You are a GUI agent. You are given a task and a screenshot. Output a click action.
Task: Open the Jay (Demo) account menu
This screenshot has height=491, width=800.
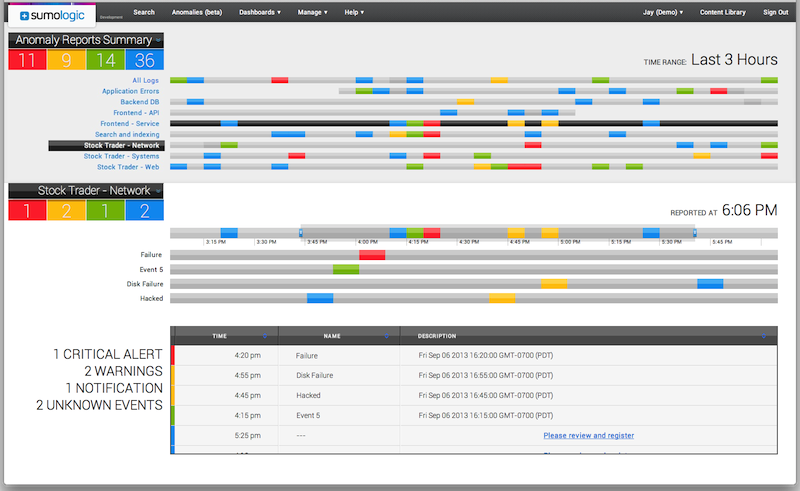pyautogui.click(x=663, y=12)
